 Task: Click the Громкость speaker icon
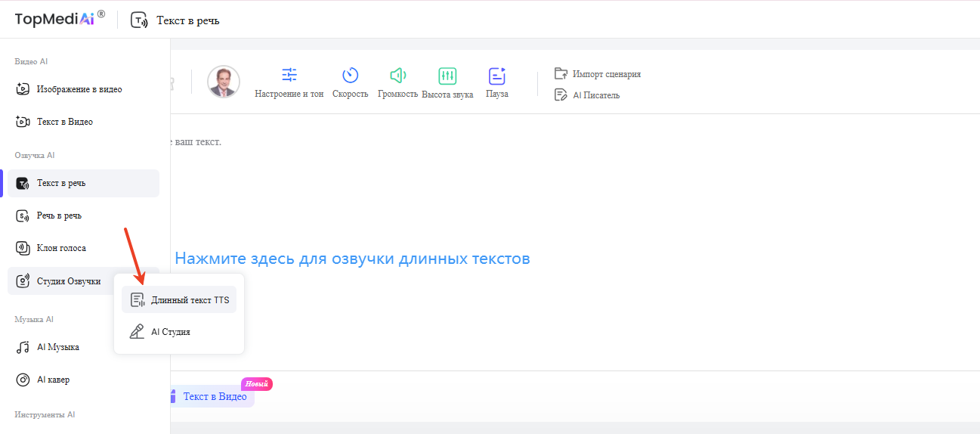(398, 75)
